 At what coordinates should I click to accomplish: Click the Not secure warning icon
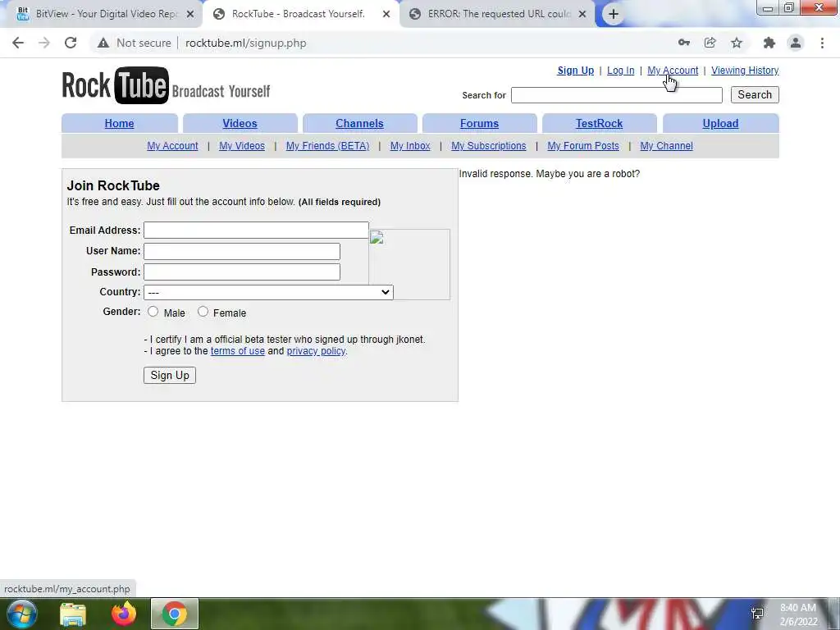(103, 43)
